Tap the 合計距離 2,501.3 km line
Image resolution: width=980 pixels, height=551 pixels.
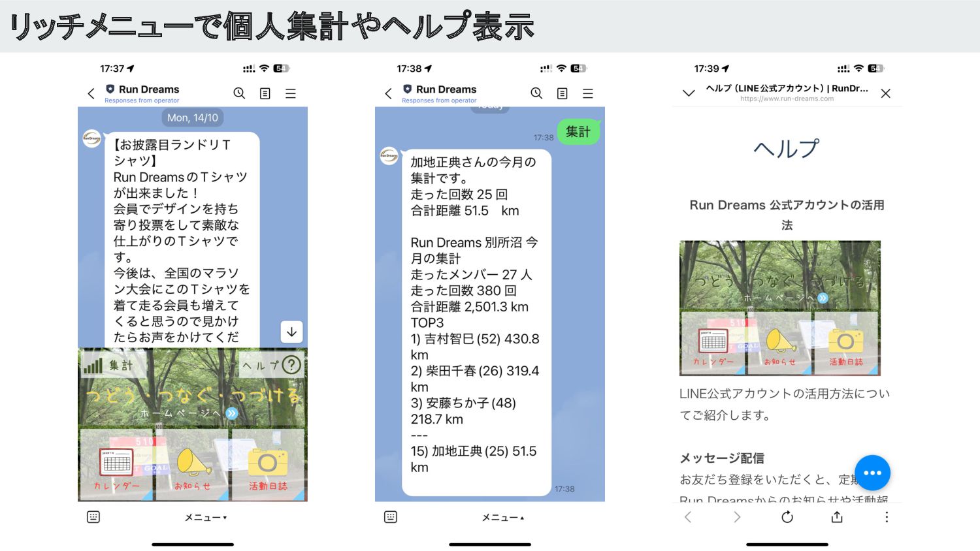pos(469,307)
